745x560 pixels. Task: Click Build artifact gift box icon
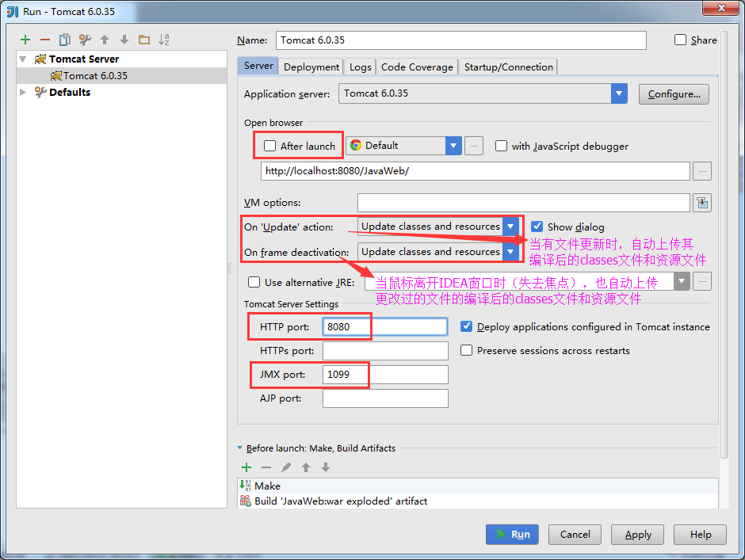pos(245,501)
